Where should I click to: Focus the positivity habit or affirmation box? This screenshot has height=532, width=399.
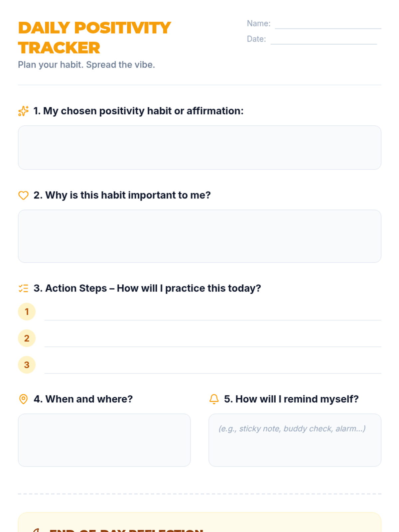coord(199,148)
